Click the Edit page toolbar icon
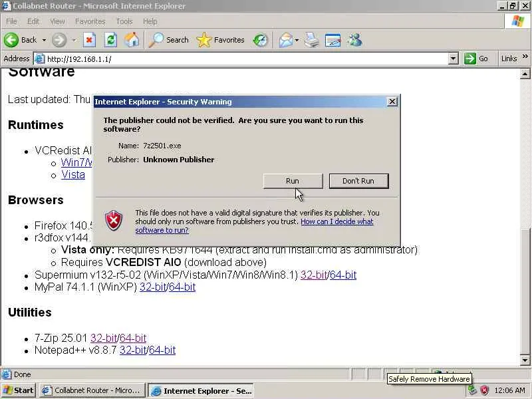 coord(332,40)
